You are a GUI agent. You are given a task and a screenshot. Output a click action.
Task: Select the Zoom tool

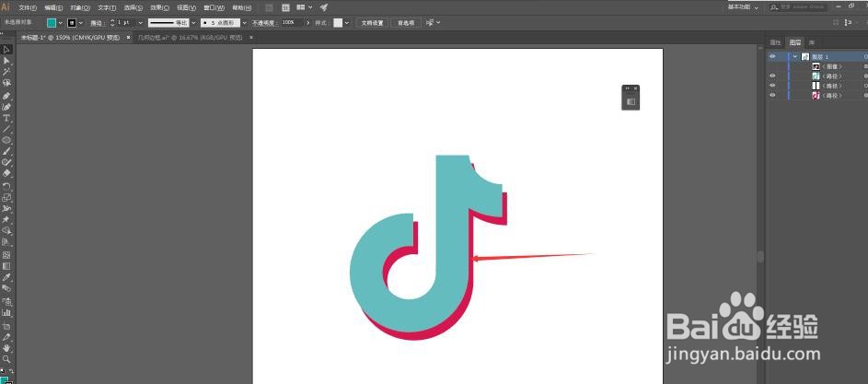click(6, 359)
